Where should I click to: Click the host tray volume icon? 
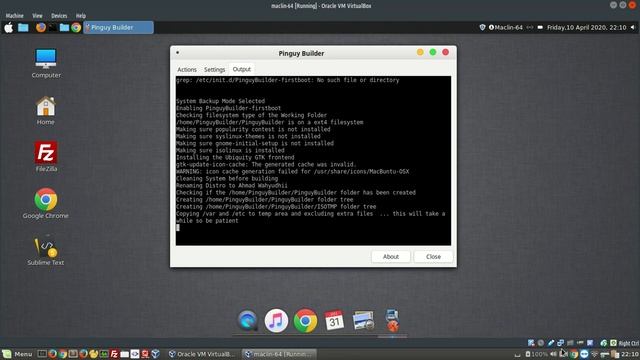(x=553, y=354)
